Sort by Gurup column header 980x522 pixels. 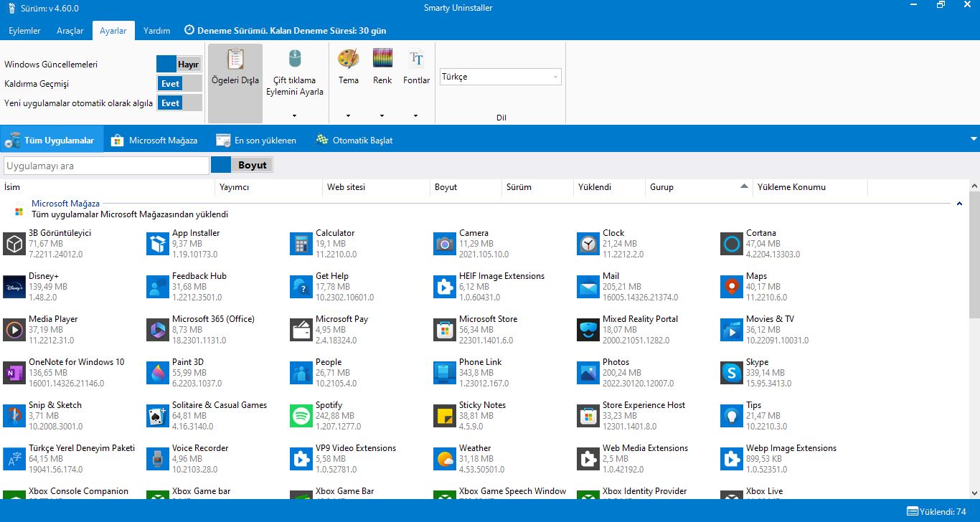point(699,187)
